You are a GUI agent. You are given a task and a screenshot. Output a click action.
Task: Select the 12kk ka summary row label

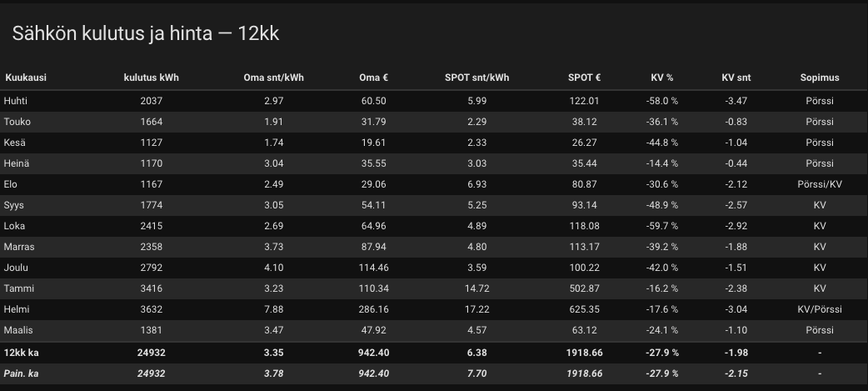(x=21, y=353)
